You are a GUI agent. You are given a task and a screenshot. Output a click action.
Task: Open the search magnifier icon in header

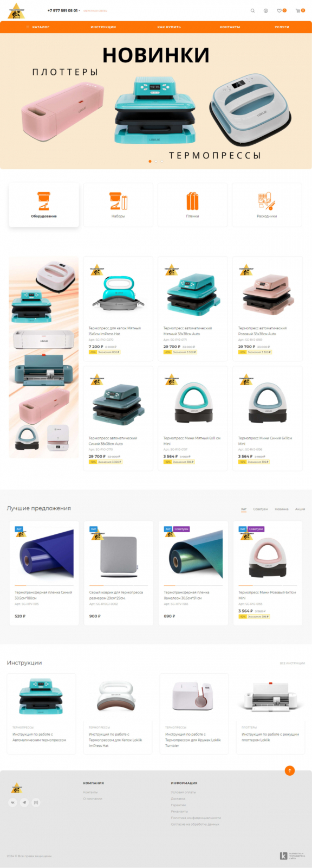tap(252, 10)
